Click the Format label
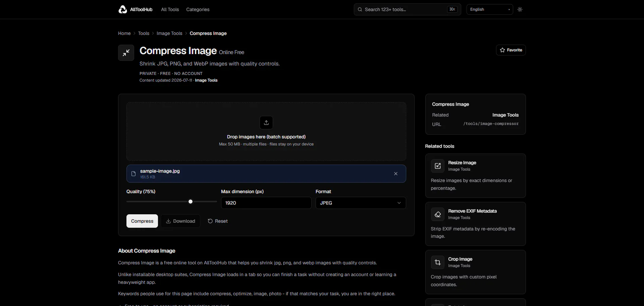The image size is (644, 306). 323,191
